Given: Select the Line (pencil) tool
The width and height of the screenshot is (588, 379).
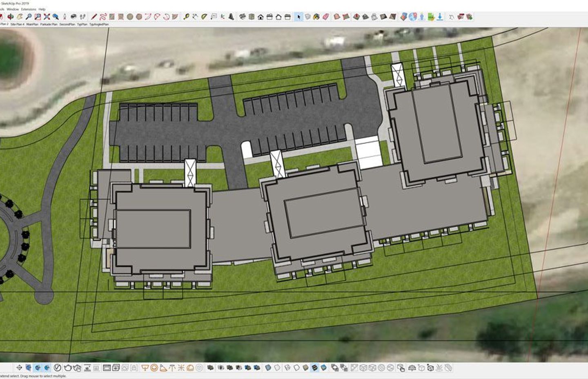Looking at the screenshot, I should click(x=94, y=16).
